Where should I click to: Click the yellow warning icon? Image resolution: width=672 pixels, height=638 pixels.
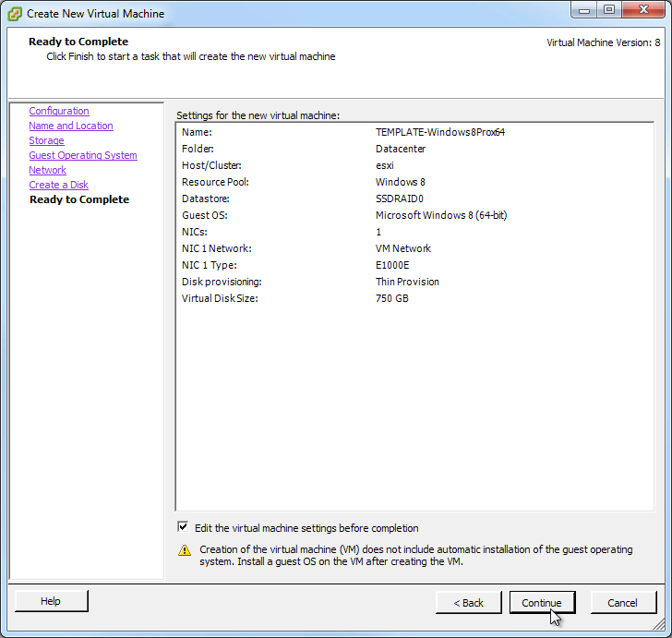pos(185,550)
